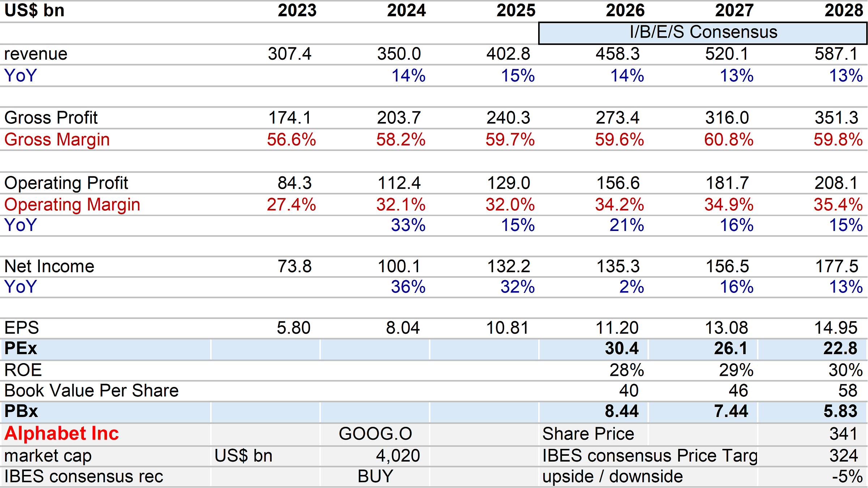The width and height of the screenshot is (868, 488).
Task: Select the 2027 column header
Action: [x=734, y=10]
